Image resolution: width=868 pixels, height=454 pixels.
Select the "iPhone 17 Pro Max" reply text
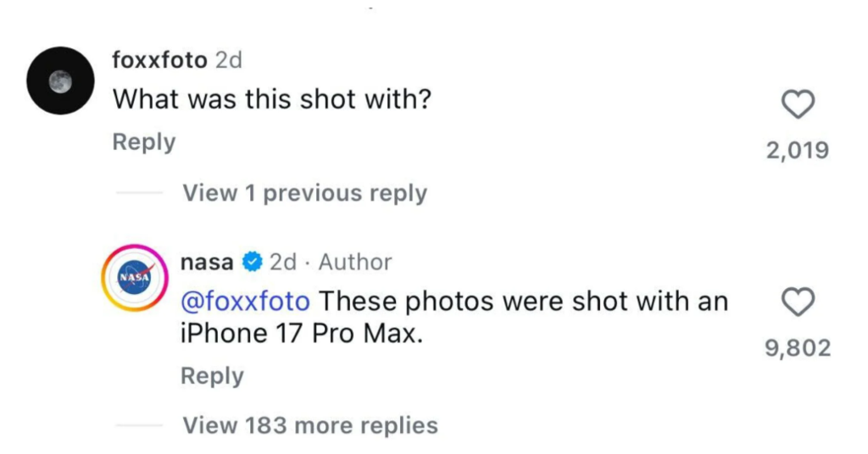[x=301, y=333]
